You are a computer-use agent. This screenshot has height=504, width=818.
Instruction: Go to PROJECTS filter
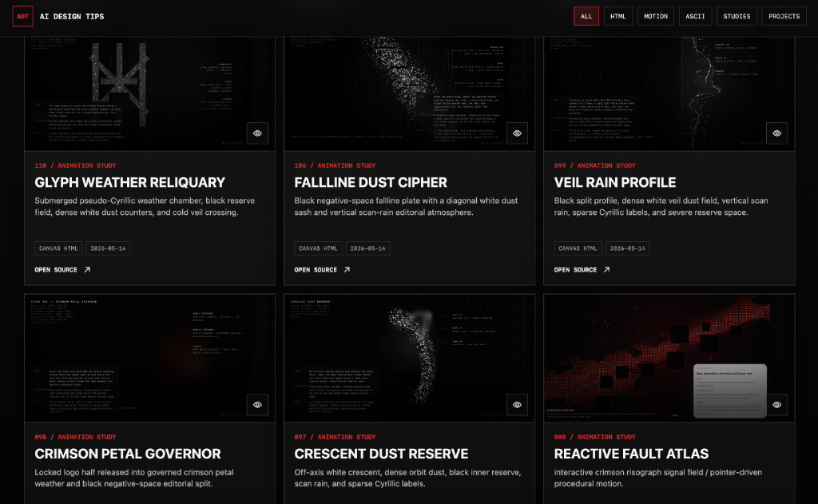point(784,16)
